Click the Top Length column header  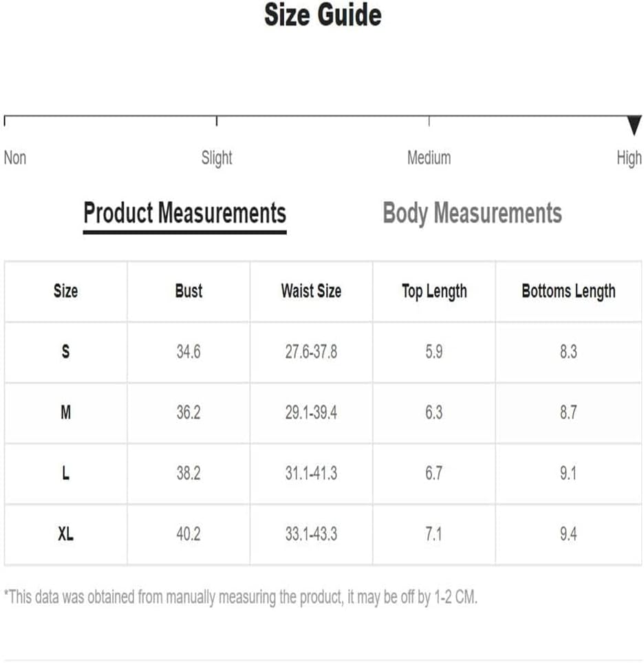coord(434,291)
